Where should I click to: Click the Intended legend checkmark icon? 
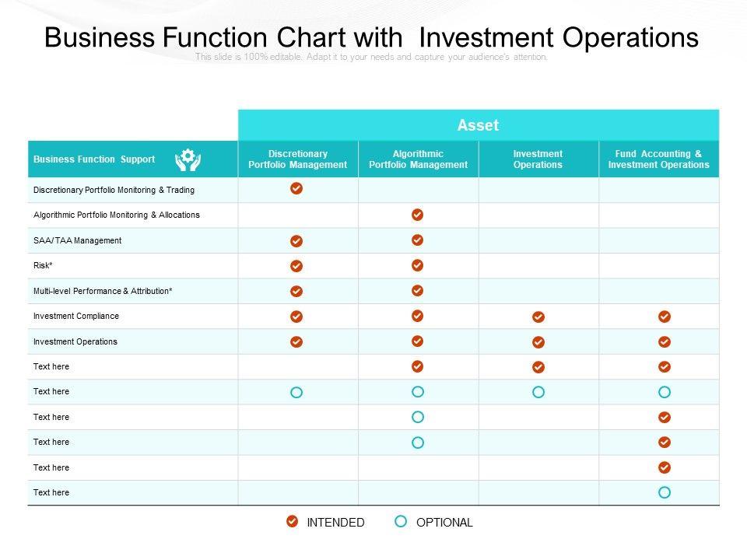[x=292, y=522]
